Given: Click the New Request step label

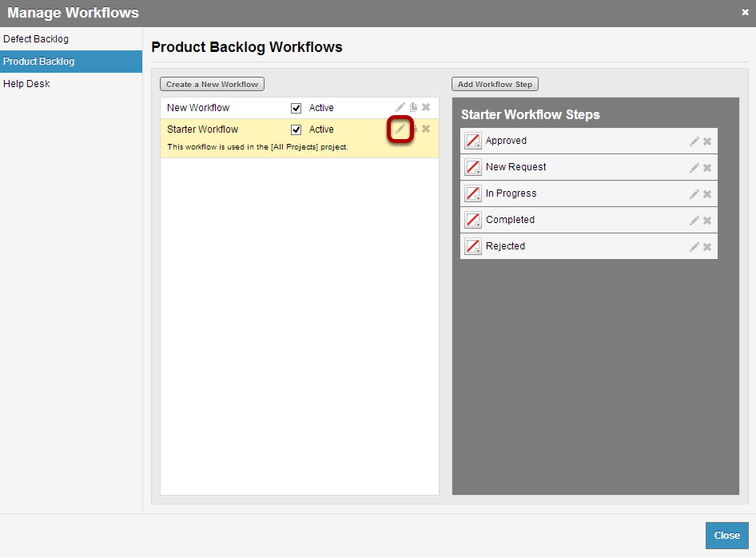Looking at the screenshot, I should click(515, 167).
